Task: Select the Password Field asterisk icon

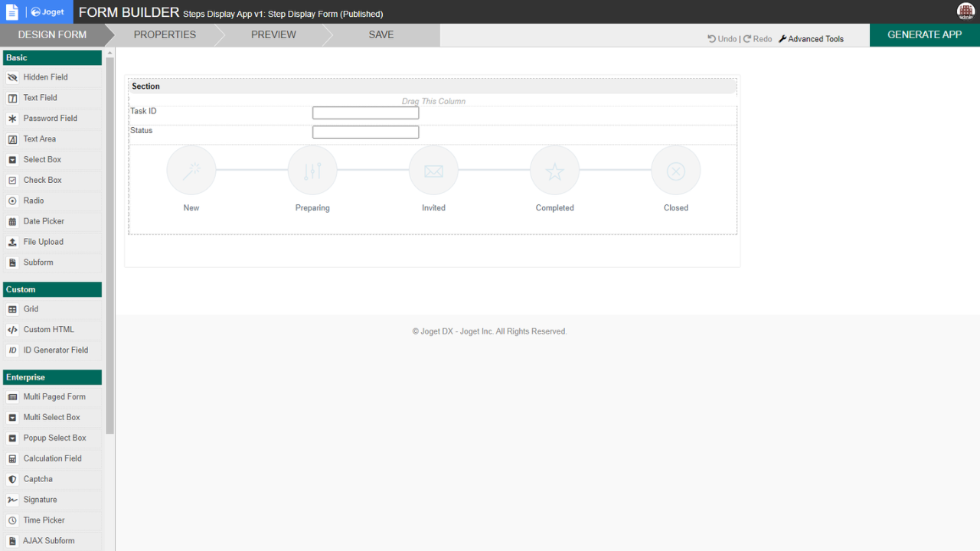Action: pos(12,119)
